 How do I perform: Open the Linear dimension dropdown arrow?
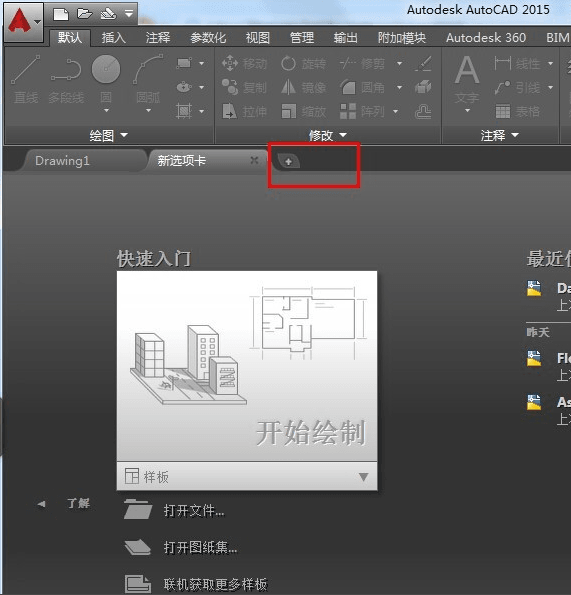[551, 63]
